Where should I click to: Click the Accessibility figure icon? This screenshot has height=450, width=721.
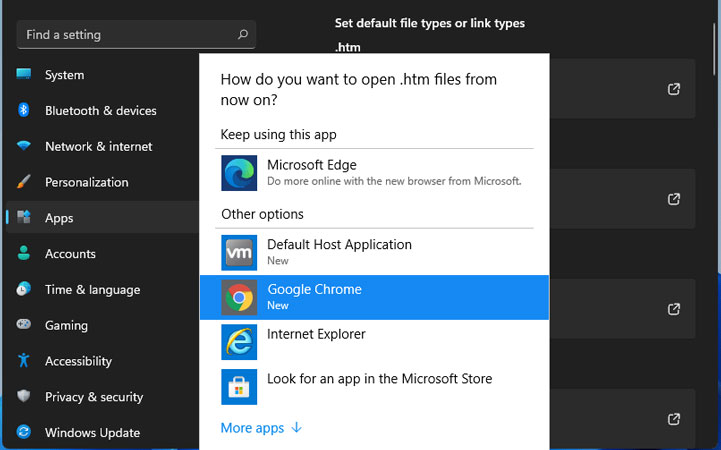pyautogui.click(x=23, y=360)
